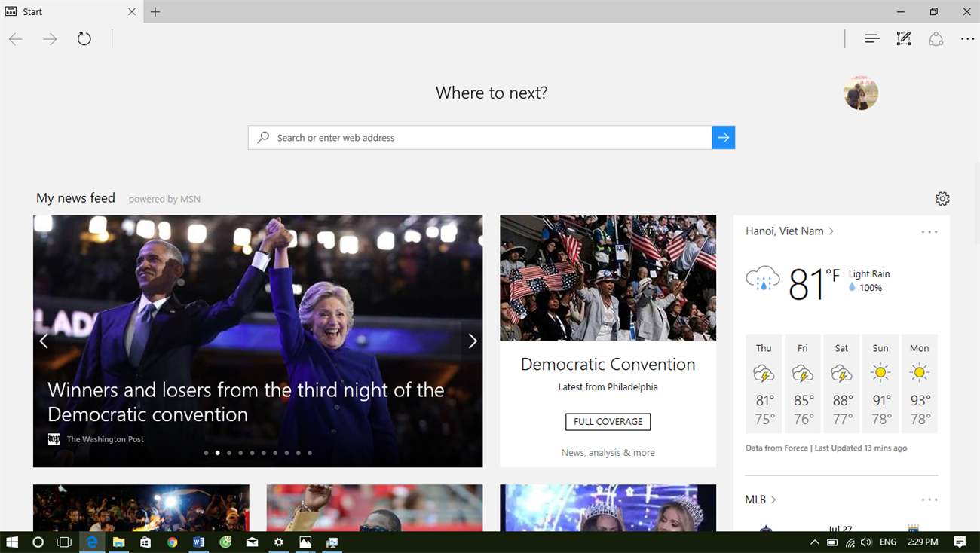
Task: Open the MLB card options menu
Action: point(929,500)
